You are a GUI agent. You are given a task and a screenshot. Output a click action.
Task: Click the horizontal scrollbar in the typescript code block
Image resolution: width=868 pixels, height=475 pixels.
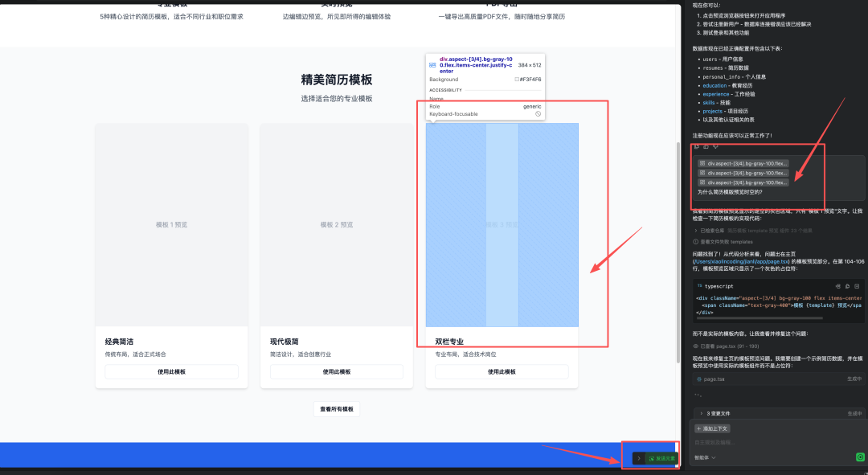click(759, 318)
